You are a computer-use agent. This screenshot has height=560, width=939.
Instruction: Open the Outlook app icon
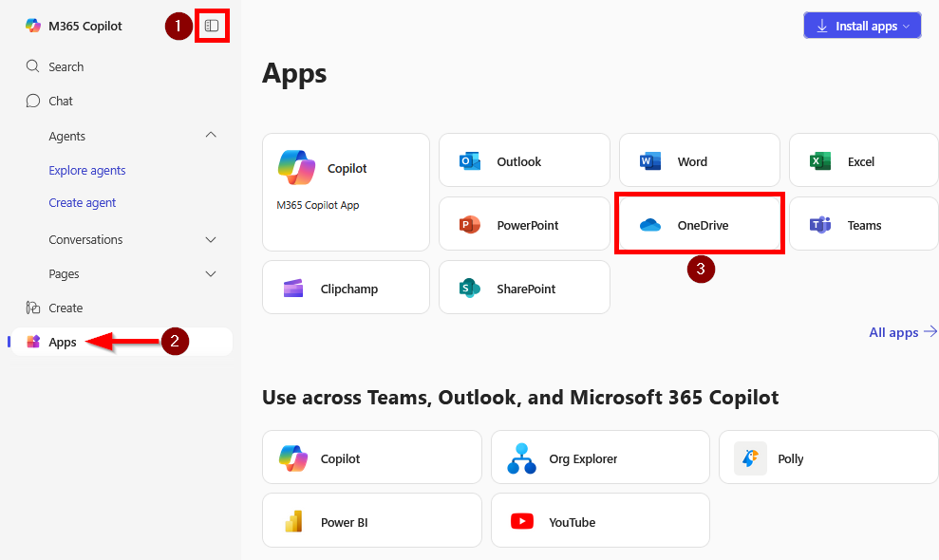524,159
